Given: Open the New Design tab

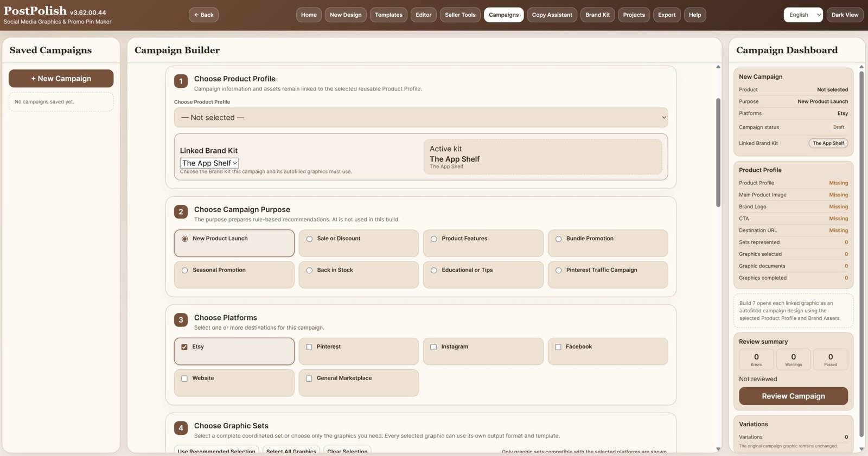Looking at the screenshot, I should click(x=346, y=15).
